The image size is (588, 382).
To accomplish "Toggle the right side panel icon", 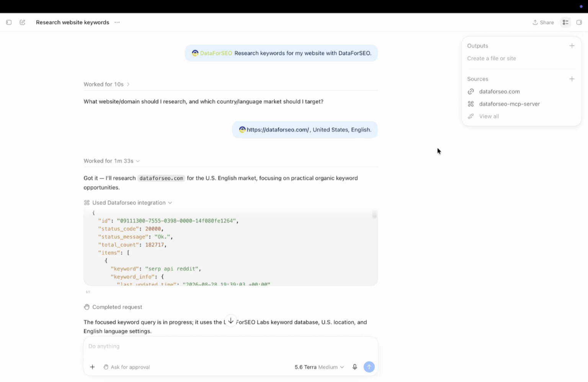I will point(579,22).
